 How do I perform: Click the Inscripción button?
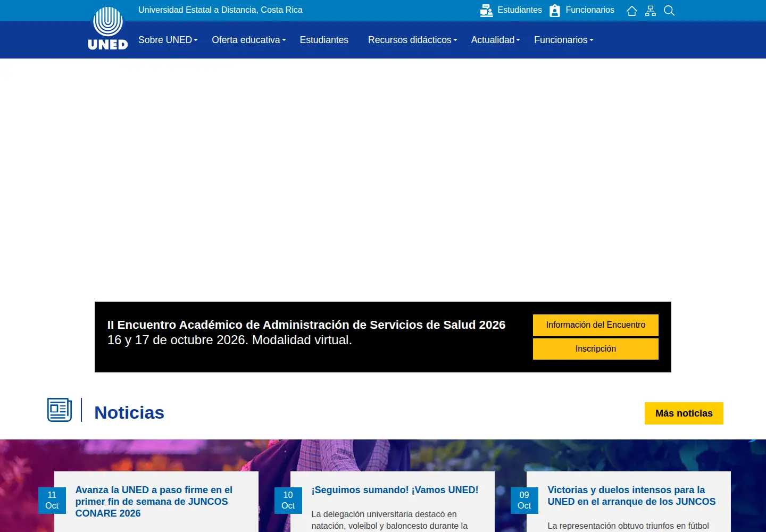coord(596,349)
